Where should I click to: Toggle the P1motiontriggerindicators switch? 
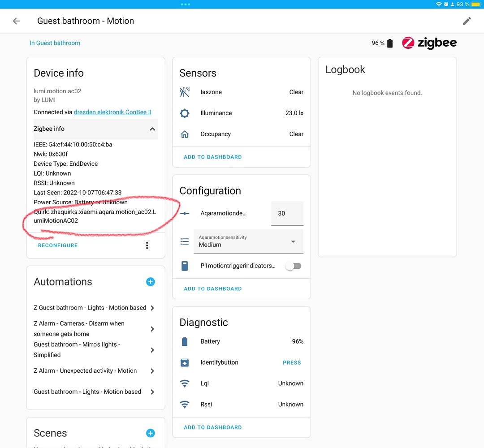tap(293, 266)
